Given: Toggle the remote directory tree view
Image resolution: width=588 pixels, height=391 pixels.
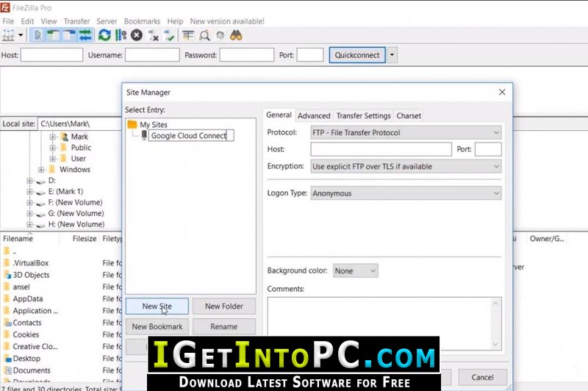Looking at the screenshot, I should point(69,35).
